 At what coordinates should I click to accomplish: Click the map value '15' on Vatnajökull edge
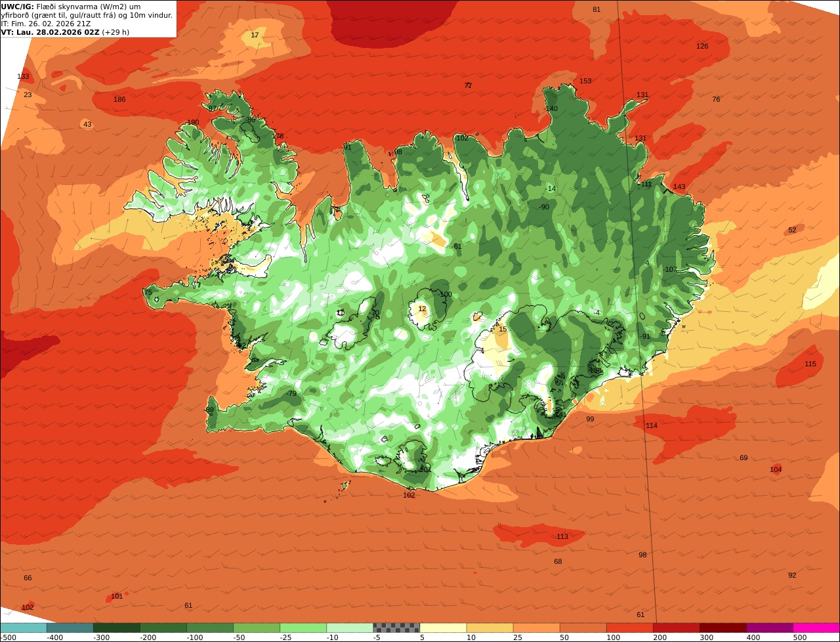click(503, 330)
